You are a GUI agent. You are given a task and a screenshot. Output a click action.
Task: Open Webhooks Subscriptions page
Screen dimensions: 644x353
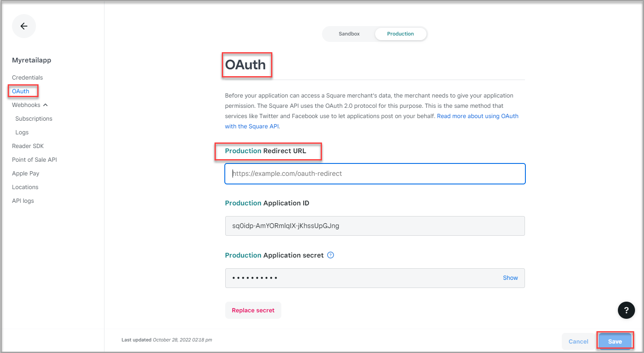pyautogui.click(x=34, y=119)
